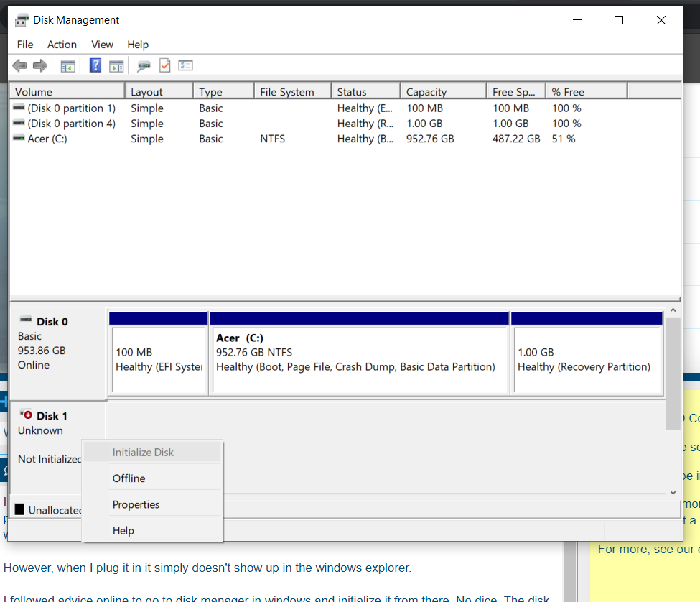
Task: Select the 1.00 GB Recovery Partition block
Action: click(586, 359)
